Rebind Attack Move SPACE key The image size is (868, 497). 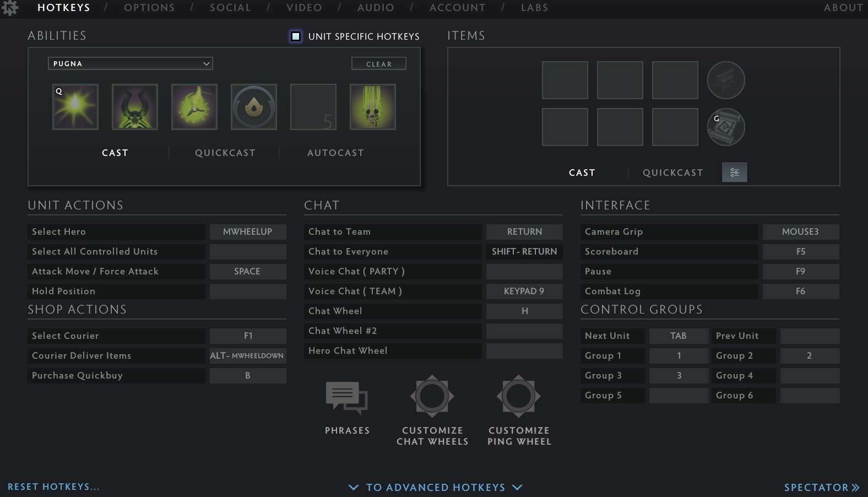[x=248, y=272]
